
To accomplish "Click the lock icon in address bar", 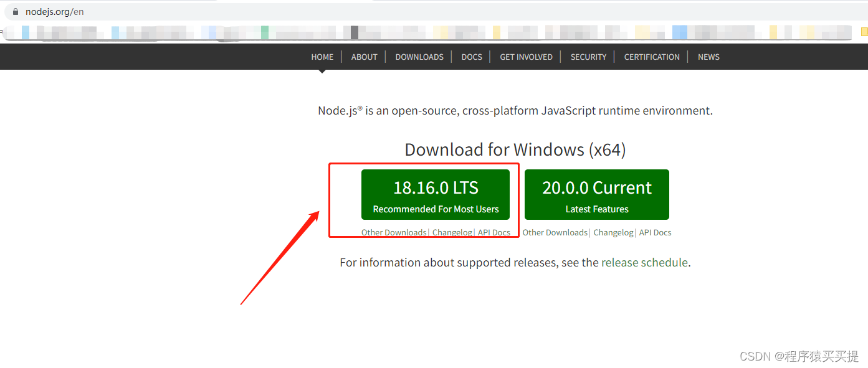I will [16, 12].
